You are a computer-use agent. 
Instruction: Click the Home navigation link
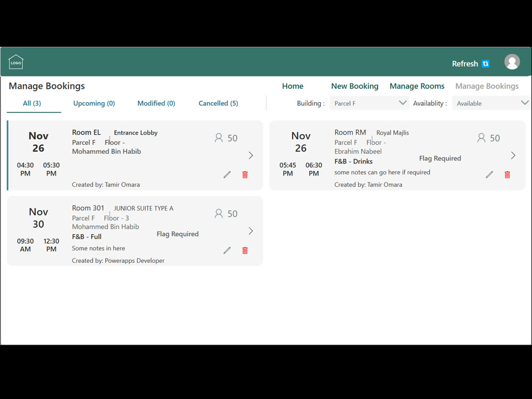pos(293,86)
